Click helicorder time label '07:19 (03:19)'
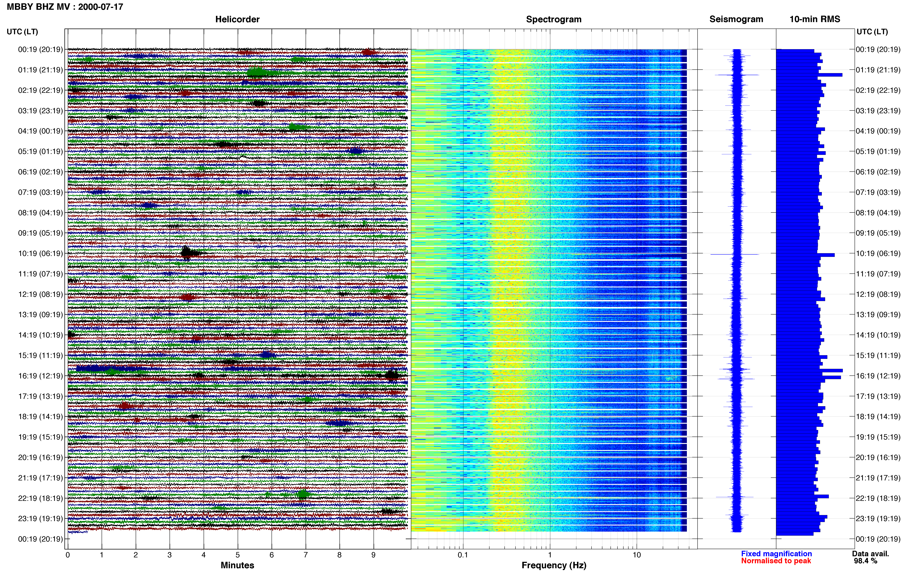The image size is (924, 578). click(x=41, y=192)
